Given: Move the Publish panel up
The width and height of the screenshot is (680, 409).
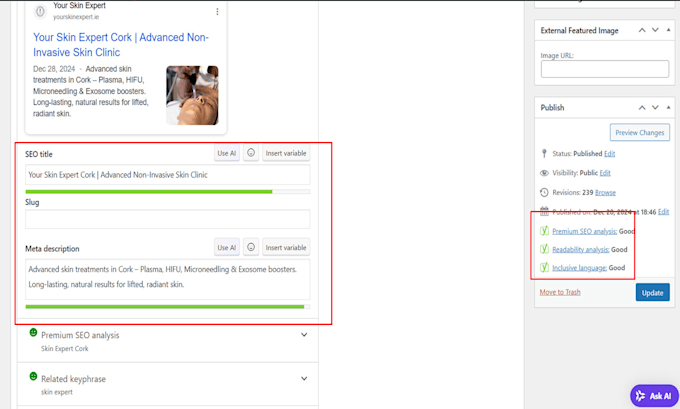Looking at the screenshot, I should 642,107.
